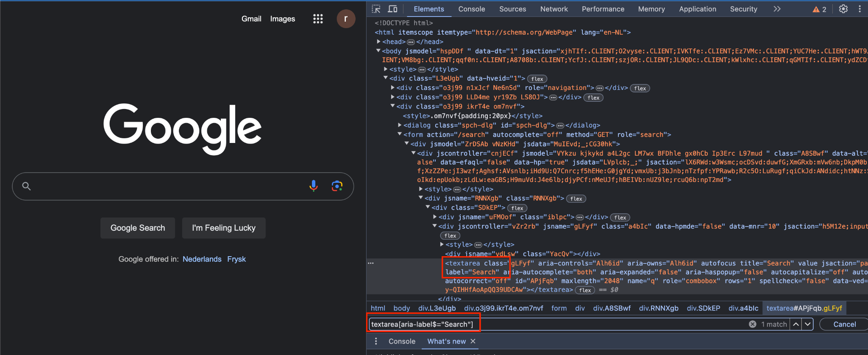Select the textarea#APjFqb.gLFyf breadcrumb
This screenshot has height=355, width=868.
point(804,308)
